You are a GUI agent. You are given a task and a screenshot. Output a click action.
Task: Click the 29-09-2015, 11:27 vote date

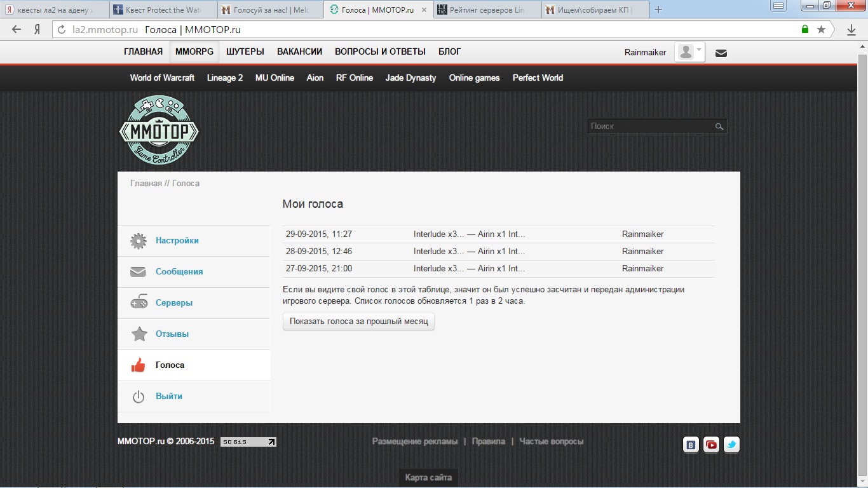[319, 234]
